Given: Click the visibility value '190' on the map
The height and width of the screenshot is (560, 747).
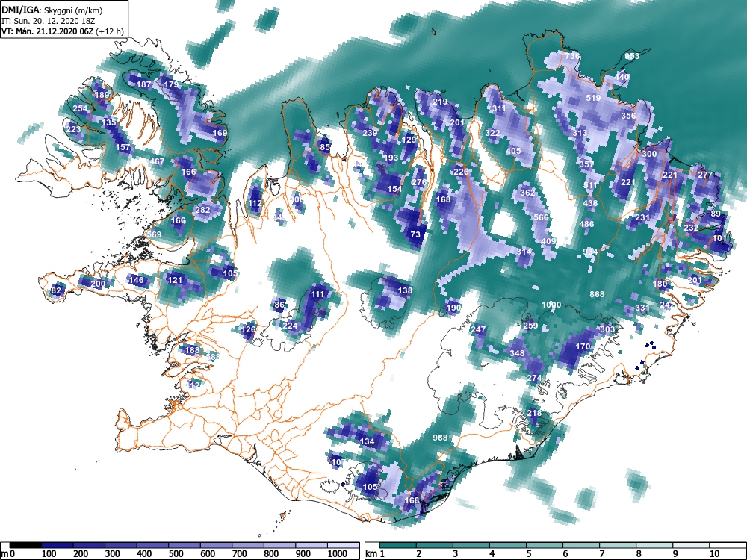Looking at the screenshot, I should (454, 308).
